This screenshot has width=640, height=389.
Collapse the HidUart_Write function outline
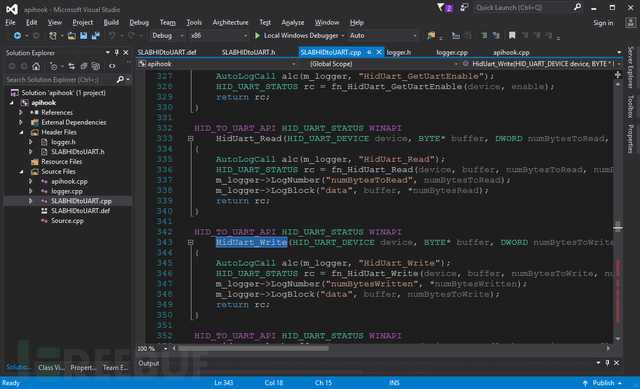pyautogui.click(x=190, y=242)
